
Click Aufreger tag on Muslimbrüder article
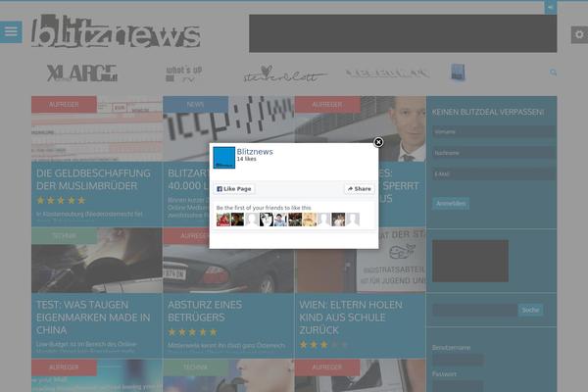[x=64, y=104]
